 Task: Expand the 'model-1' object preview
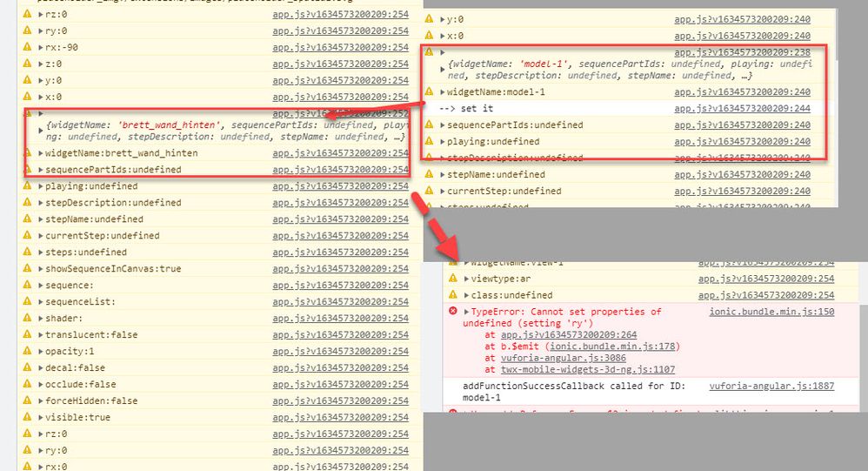[443, 70]
